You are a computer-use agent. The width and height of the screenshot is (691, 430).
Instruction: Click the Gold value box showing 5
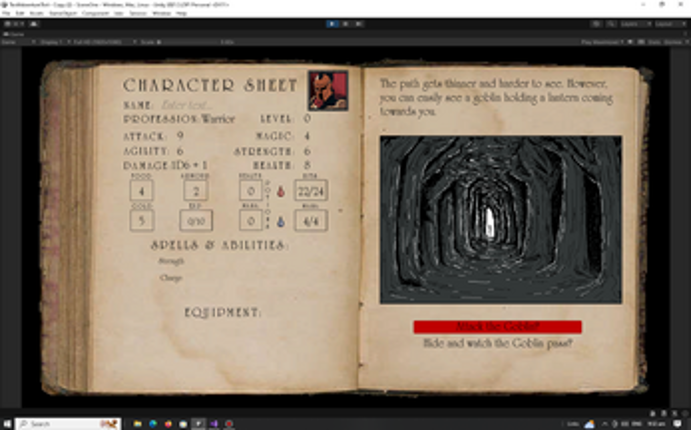pos(141,220)
